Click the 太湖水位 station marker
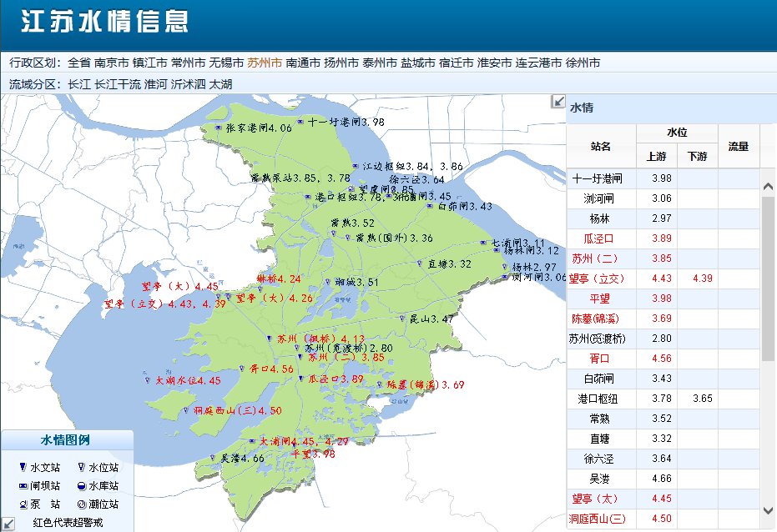This screenshot has height=532, width=777. [x=147, y=380]
